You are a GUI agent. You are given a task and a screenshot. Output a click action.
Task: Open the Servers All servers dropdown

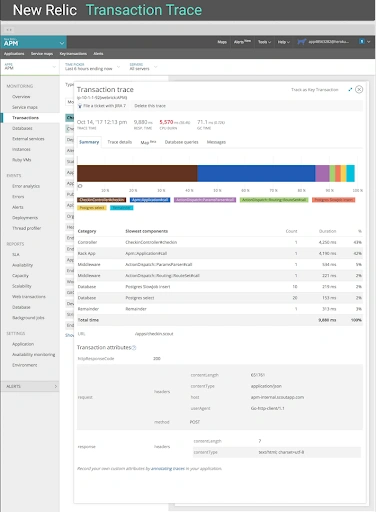point(143,67)
